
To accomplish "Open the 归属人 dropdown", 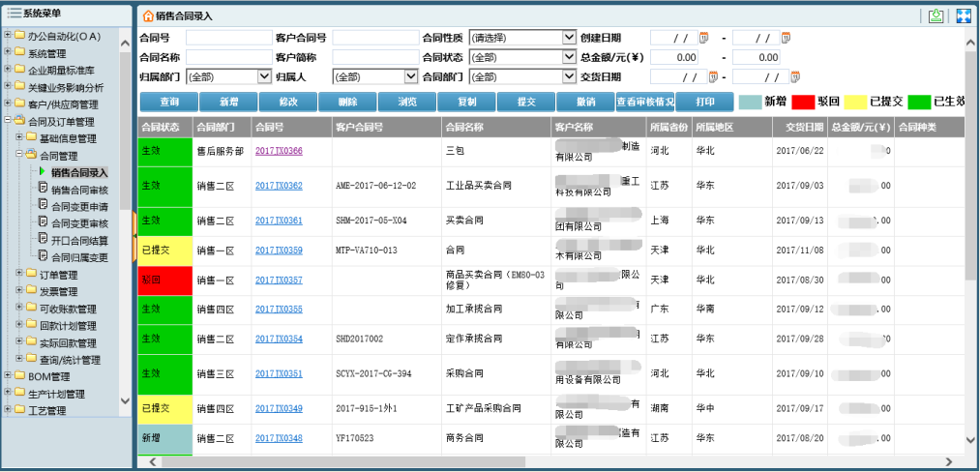I will click(x=409, y=76).
